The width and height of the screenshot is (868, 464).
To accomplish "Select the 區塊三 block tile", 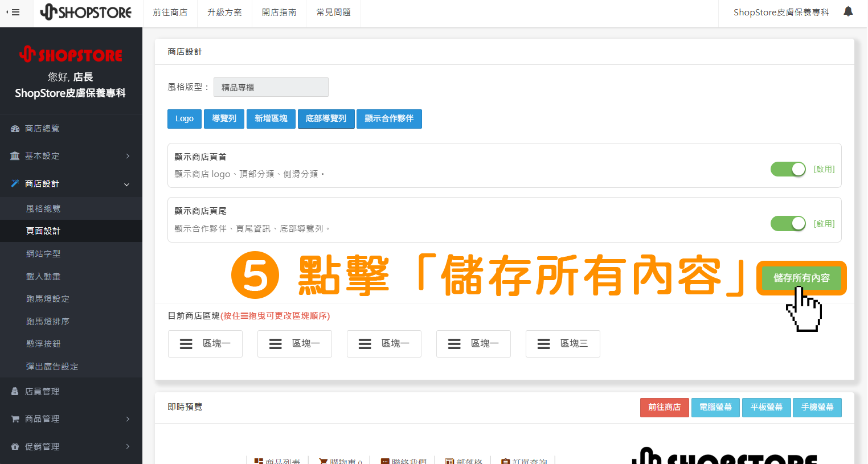I will point(563,344).
